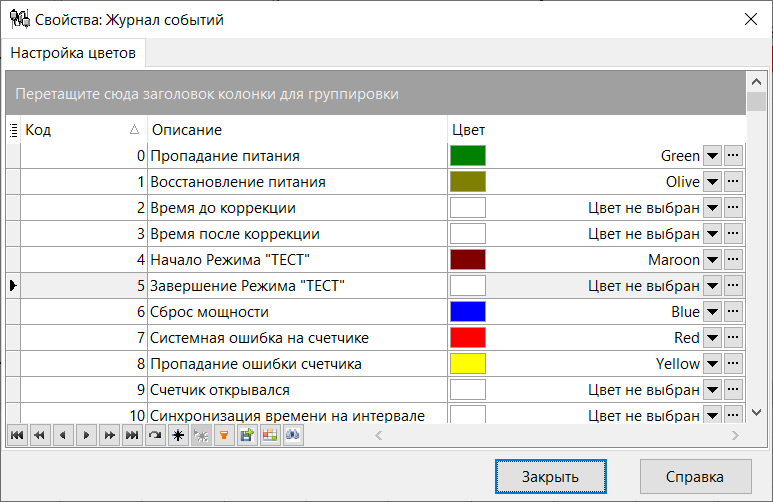Expand color dropdown for Время после коррекции

click(712, 234)
